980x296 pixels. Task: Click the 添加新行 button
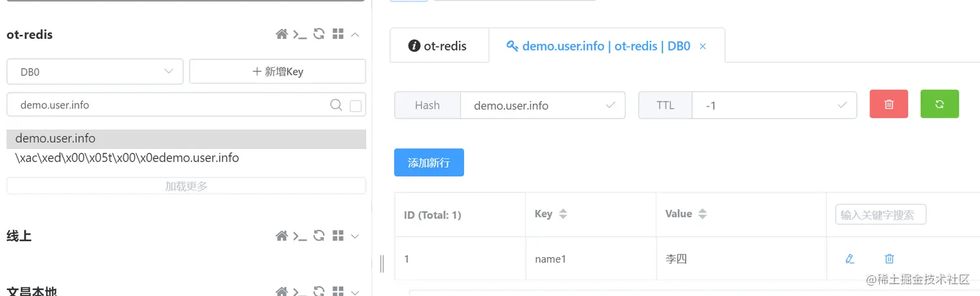click(x=428, y=163)
